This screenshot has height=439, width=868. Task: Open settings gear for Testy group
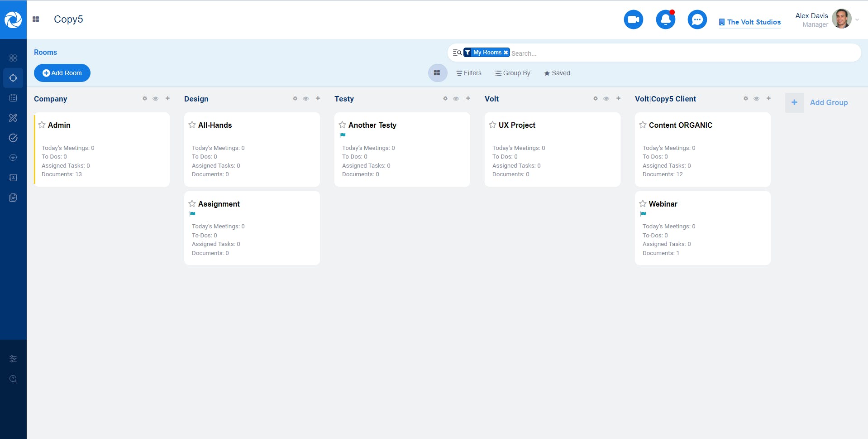[445, 98]
